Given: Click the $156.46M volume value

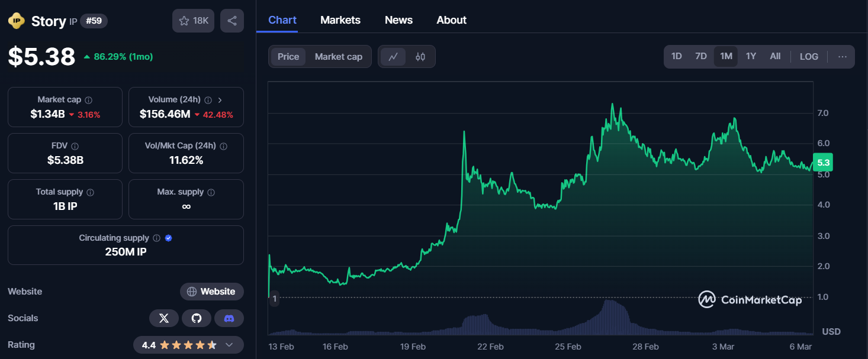Looking at the screenshot, I should click(x=165, y=114).
